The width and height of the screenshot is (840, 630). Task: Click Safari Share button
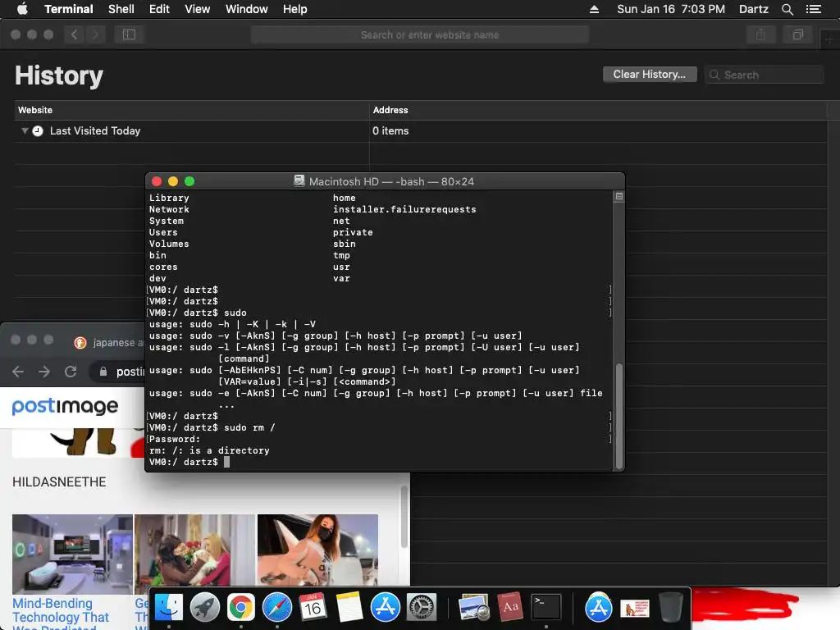point(760,34)
